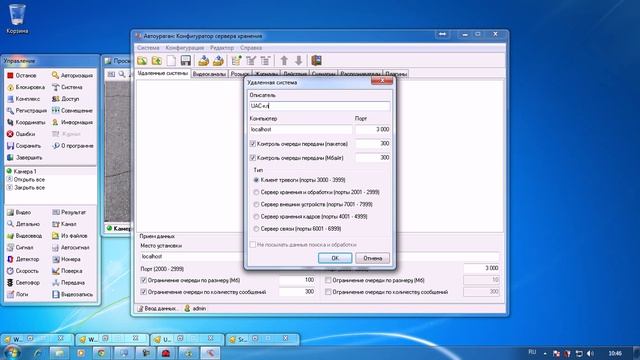Viewport: 640px width, 360px height.
Task: Click Завершить in the Управление panel
Action: pyautogui.click(x=25, y=158)
